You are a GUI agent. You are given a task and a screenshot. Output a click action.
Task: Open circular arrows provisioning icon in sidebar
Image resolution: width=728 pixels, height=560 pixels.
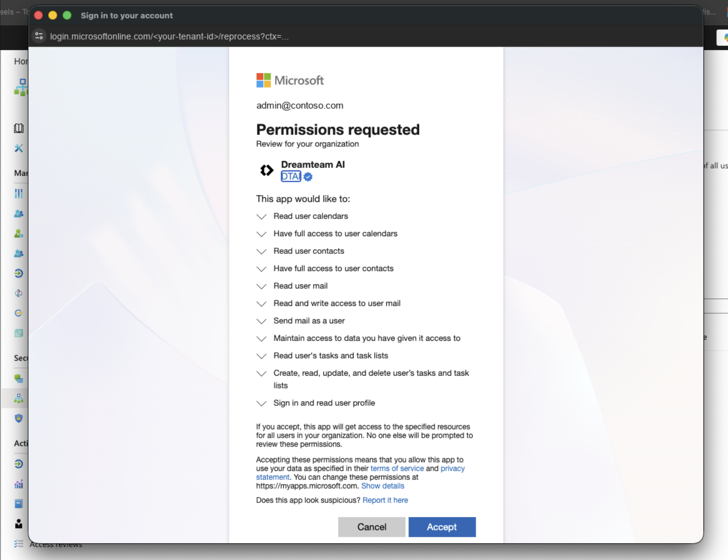click(x=19, y=293)
